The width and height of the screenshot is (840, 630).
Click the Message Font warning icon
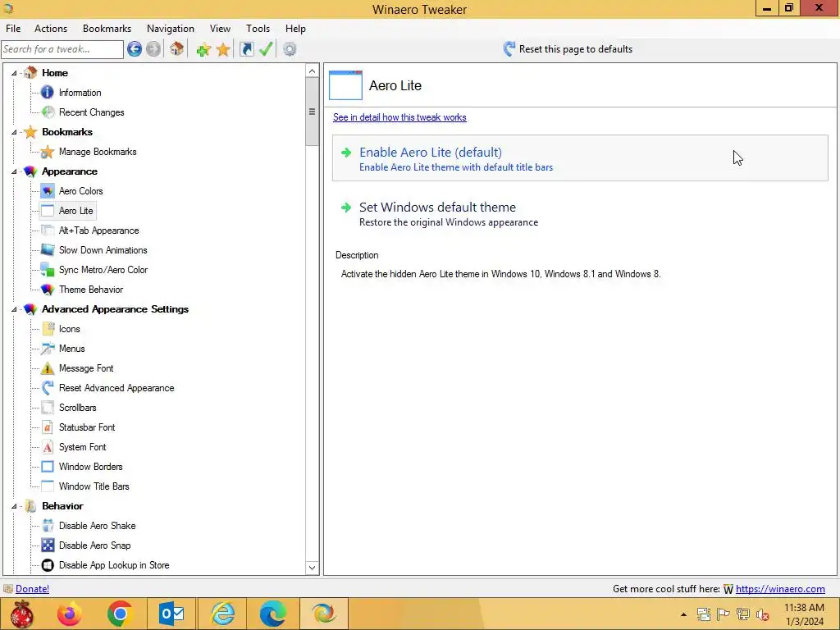tap(47, 368)
